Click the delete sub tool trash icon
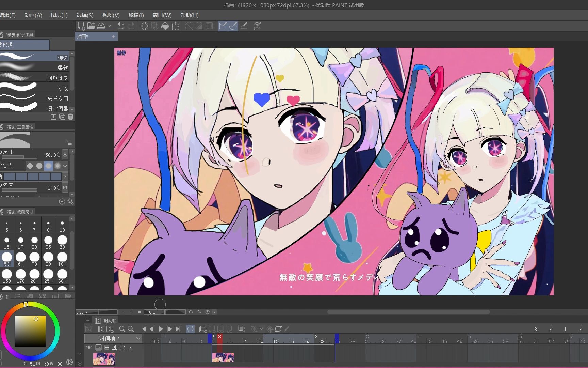 [x=70, y=117]
